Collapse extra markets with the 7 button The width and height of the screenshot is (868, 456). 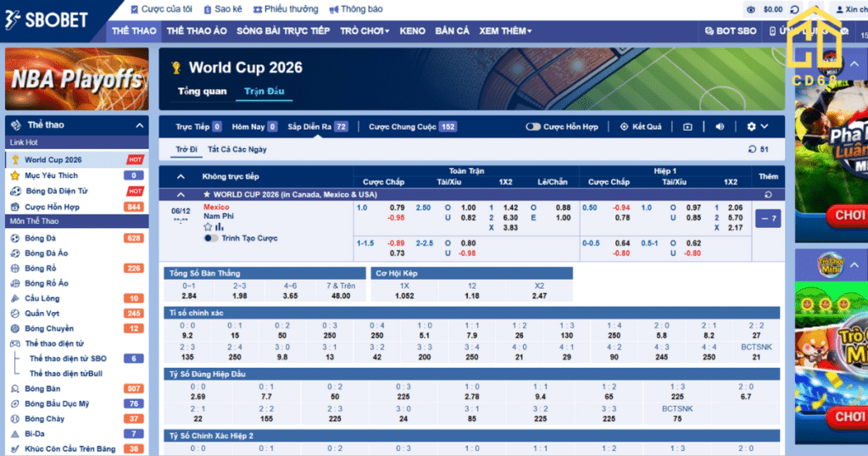768,219
